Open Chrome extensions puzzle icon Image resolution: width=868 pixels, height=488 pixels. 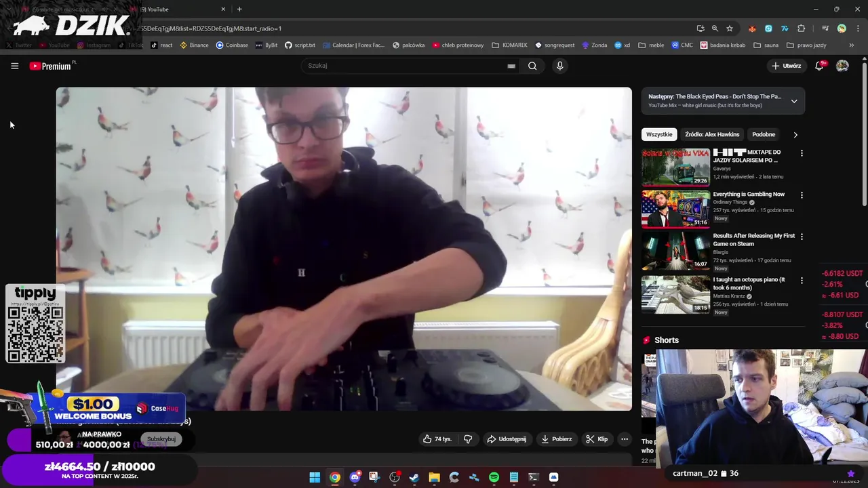point(802,28)
